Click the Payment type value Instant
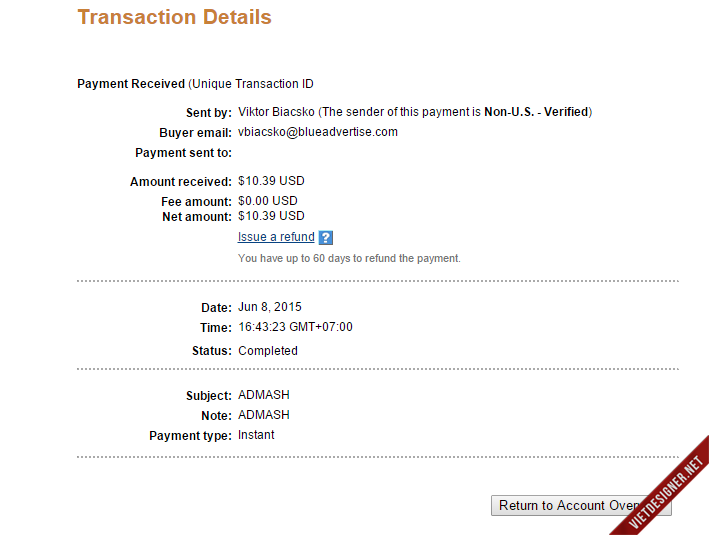The width and height of the screenshot is (709, 535). click(256, 435)
